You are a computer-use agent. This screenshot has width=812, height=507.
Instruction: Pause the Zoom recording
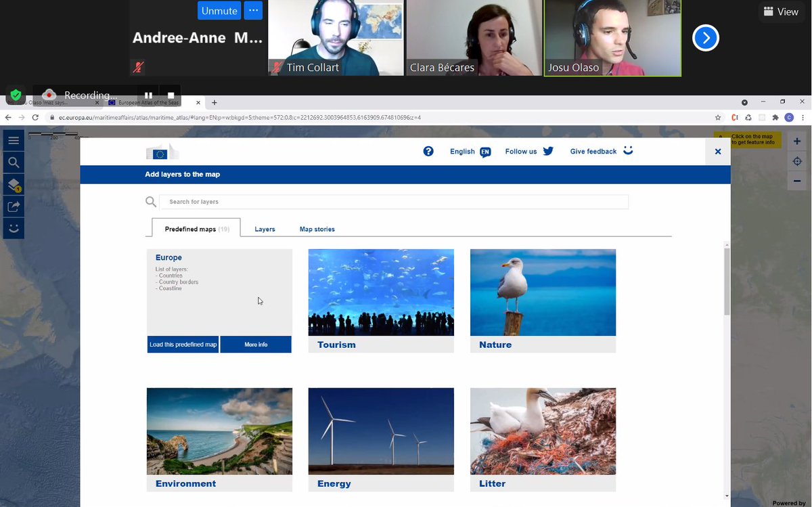point(149,95)
